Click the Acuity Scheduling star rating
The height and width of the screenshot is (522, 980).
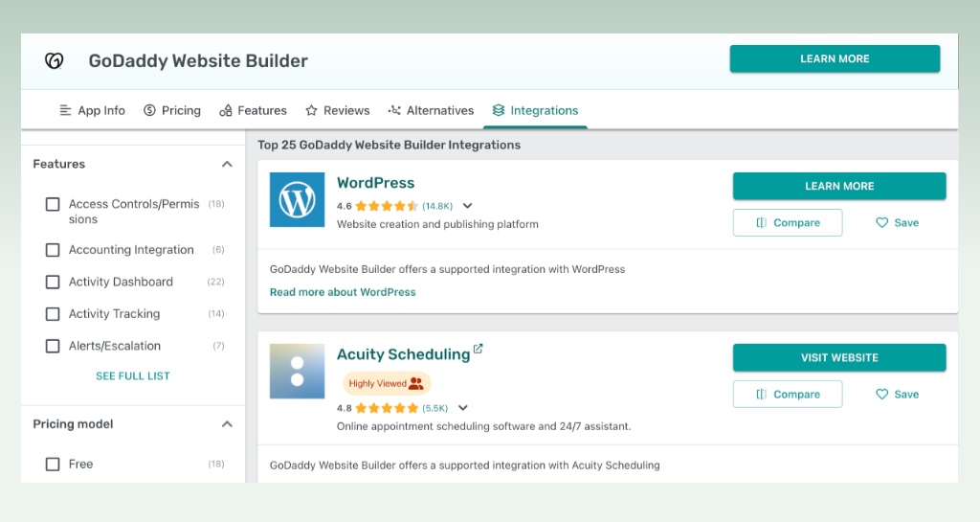click(387, 408)
